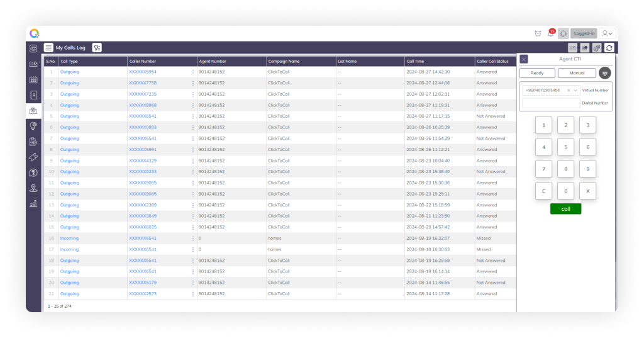Click caller number link XXXXXX7758

coord(143,83)
